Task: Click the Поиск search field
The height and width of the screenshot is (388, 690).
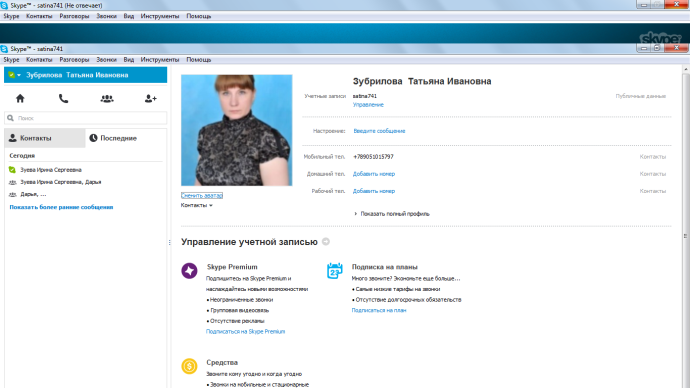Action: [x=86, y=118]
